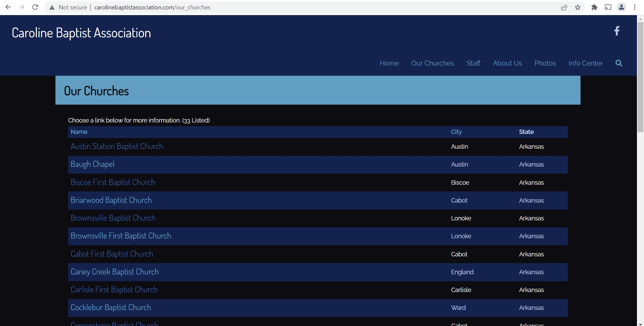Click the browser forward arrow
Viewport: 644px width, 326px height.
tap(22, 7)
